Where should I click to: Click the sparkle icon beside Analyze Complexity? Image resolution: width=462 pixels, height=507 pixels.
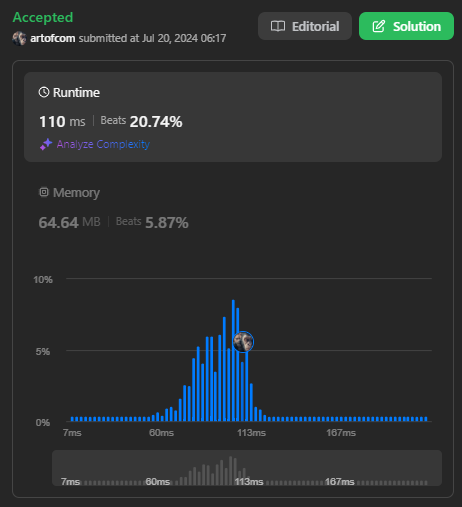click(46, 144)
